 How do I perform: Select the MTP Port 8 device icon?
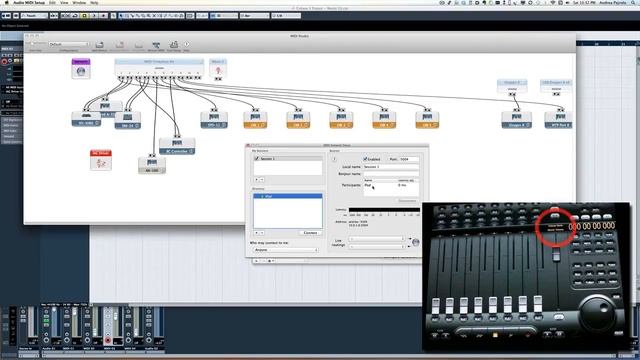558,120
